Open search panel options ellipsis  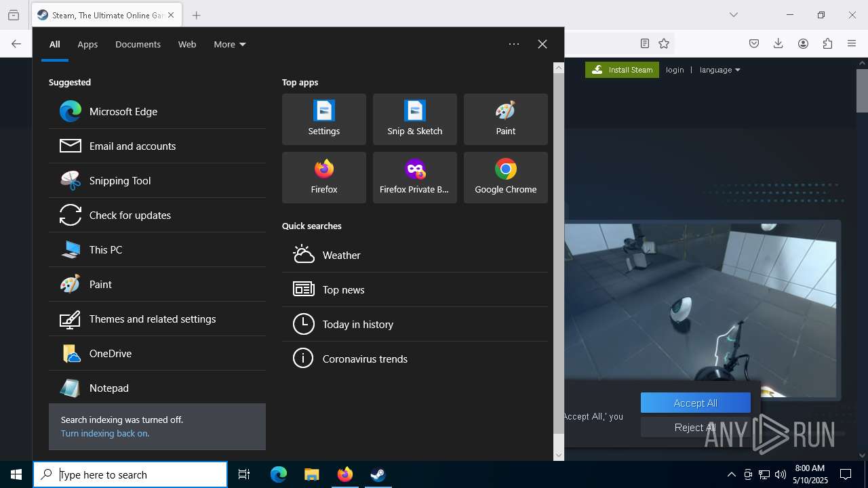click(514, 44)
